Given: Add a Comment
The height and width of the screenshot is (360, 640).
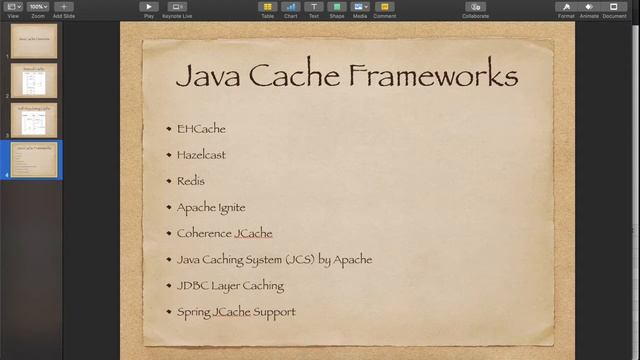Looking at the screenshot, I should click(x=384, y=7).
